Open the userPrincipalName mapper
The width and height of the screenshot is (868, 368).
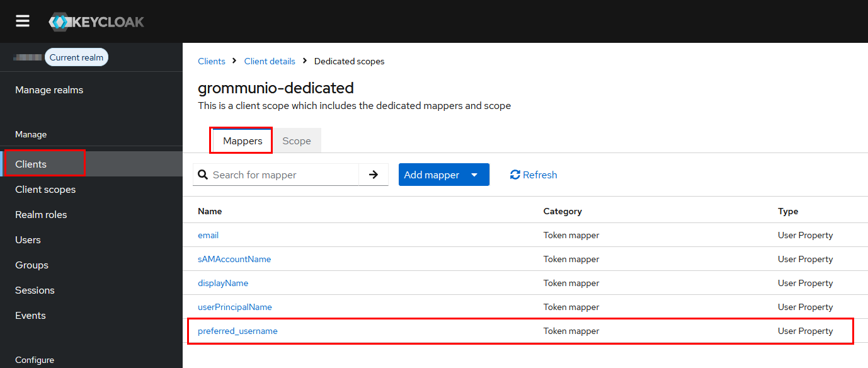click(x=235, y=307)
